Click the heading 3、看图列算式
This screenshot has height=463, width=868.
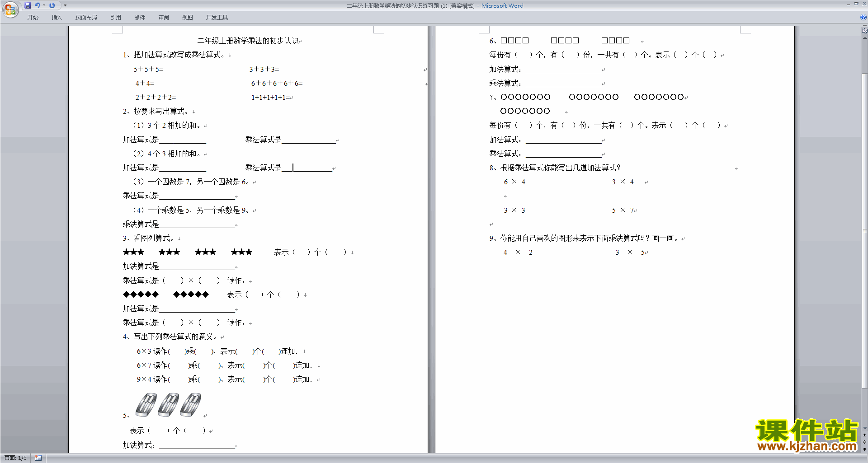(148, 238)
